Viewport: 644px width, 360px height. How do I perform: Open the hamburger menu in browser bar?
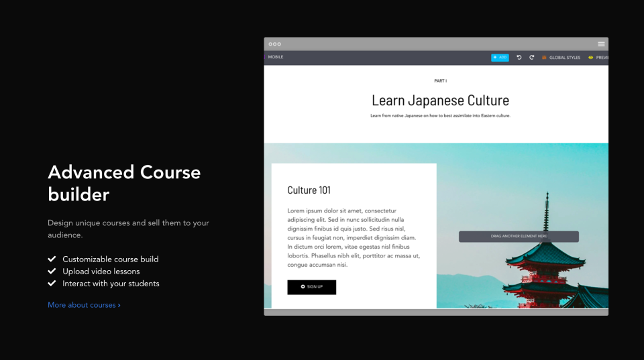pos(601,44)
